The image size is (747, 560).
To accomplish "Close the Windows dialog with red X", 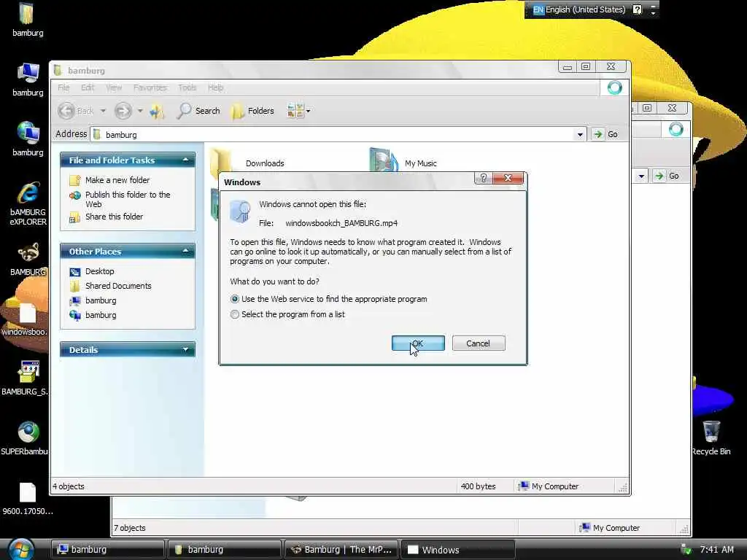I will tap(508, 178).
